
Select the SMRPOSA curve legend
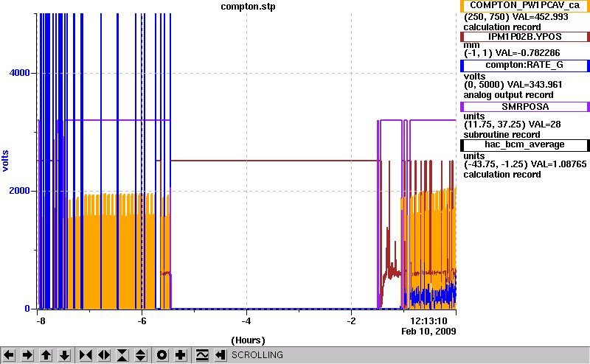tap(525, 107)
